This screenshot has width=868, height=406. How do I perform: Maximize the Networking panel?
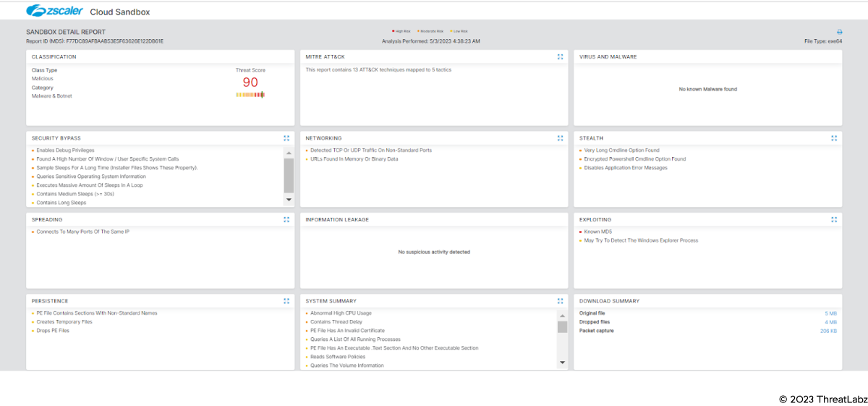point(560,138)
